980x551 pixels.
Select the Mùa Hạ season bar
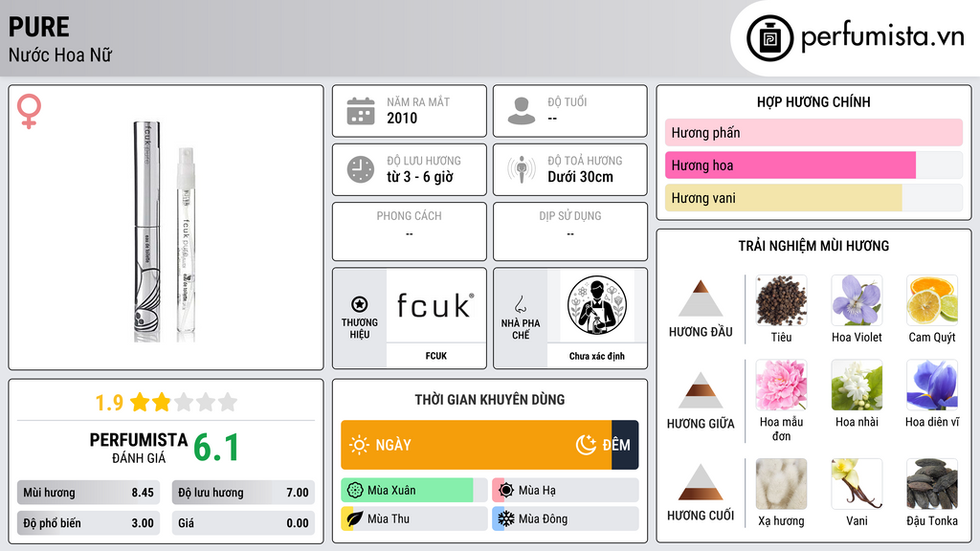pyautogui.click(x=566, y=491)
